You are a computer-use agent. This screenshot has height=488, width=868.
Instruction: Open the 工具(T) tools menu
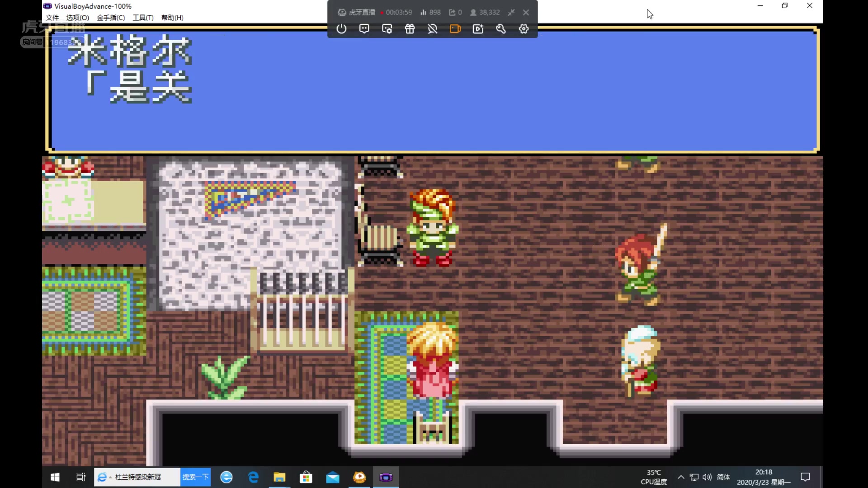pos(143,18)
